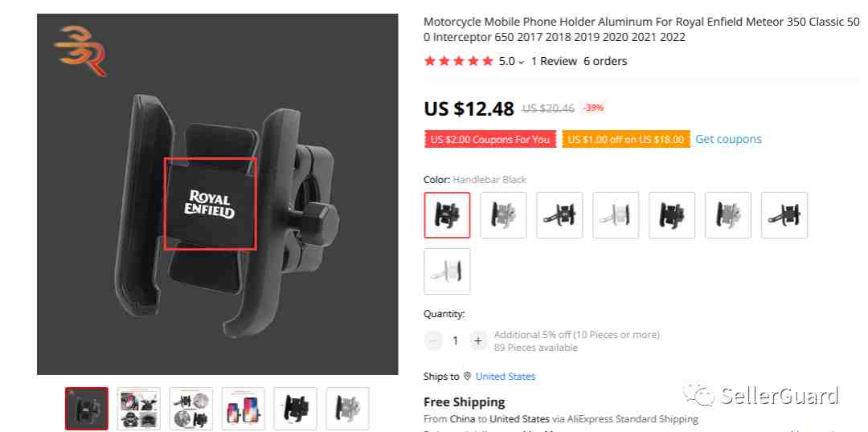The height and width of the screenshot is (432, 868).
Task: Select the last color option in second row
Action: [x=448, y=271]
